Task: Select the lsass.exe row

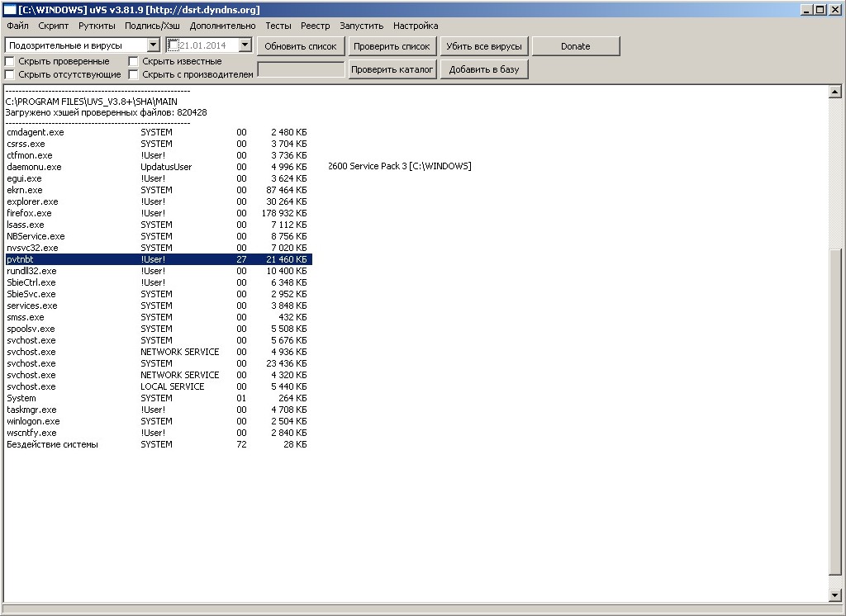Action: [x=158, y=225]
